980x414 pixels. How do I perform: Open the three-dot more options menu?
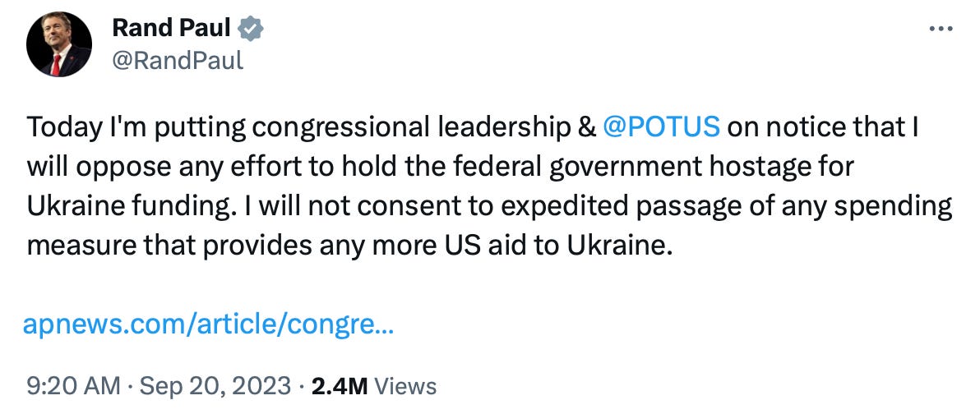[939, 29]
